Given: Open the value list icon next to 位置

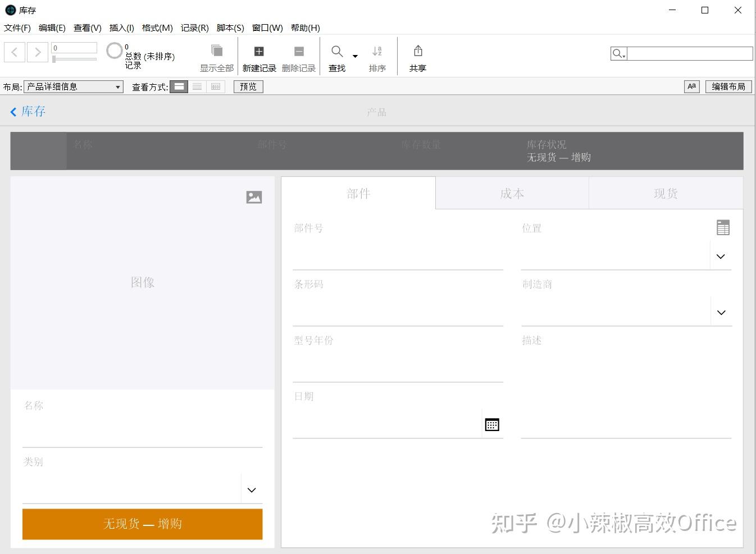Looking at the screenshot, I should click(722, 227).
